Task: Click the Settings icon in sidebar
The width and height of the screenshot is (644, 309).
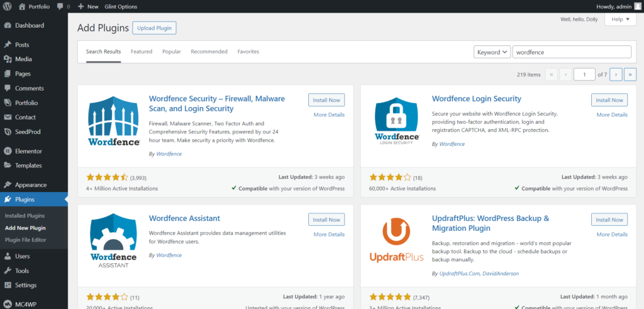Action: [8, 285]
